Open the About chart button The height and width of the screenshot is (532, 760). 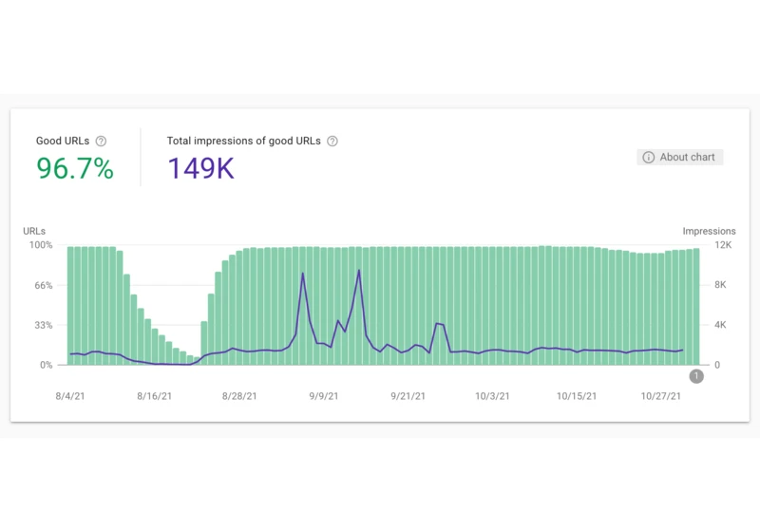click(x=679, y=157)
